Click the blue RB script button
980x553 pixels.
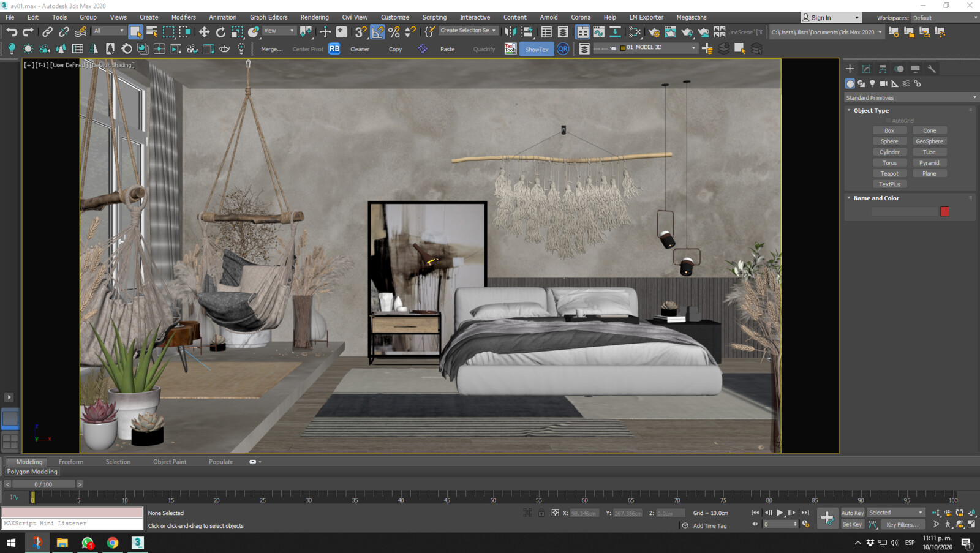tap(334, 48)
